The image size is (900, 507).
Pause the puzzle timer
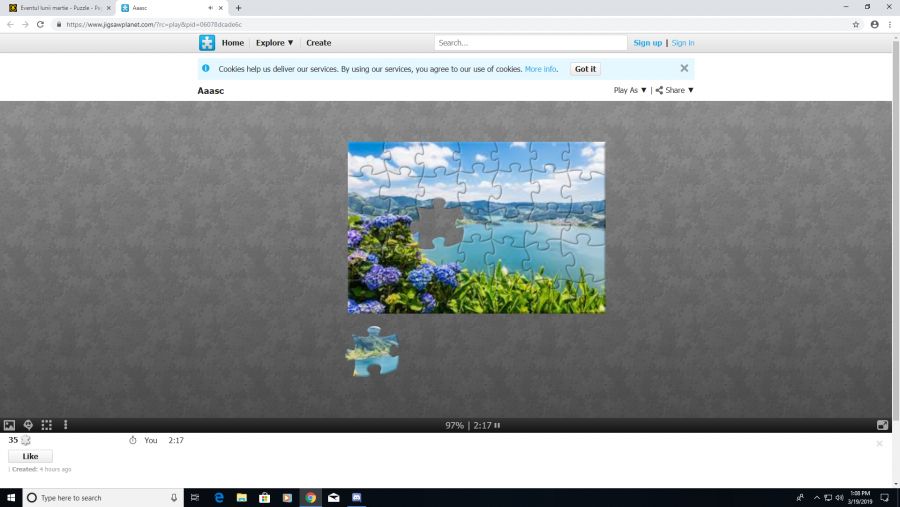[497, 426]
